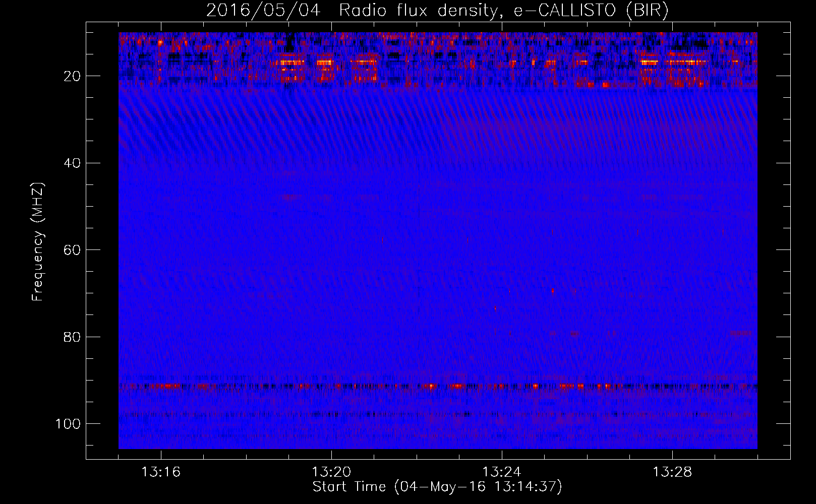Screen dimensions: 816x504
Task: Click the '13:28' time tick label
Action: tap(672, 472)
